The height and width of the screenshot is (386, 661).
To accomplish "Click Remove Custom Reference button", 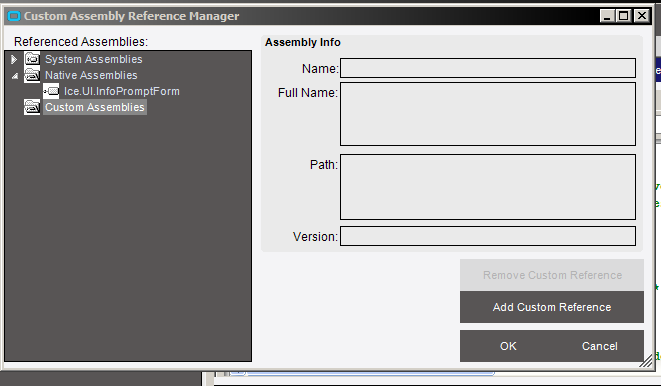I will (552, 275).
